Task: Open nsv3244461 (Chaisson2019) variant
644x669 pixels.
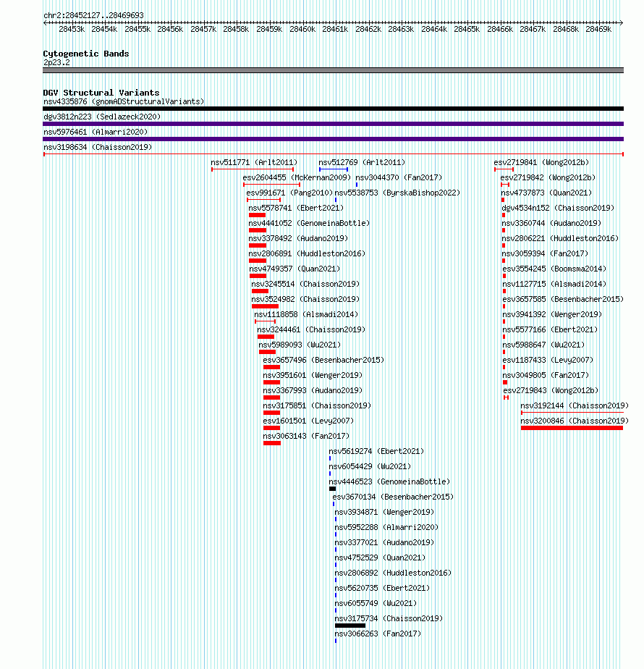Action: click(311, 330)
